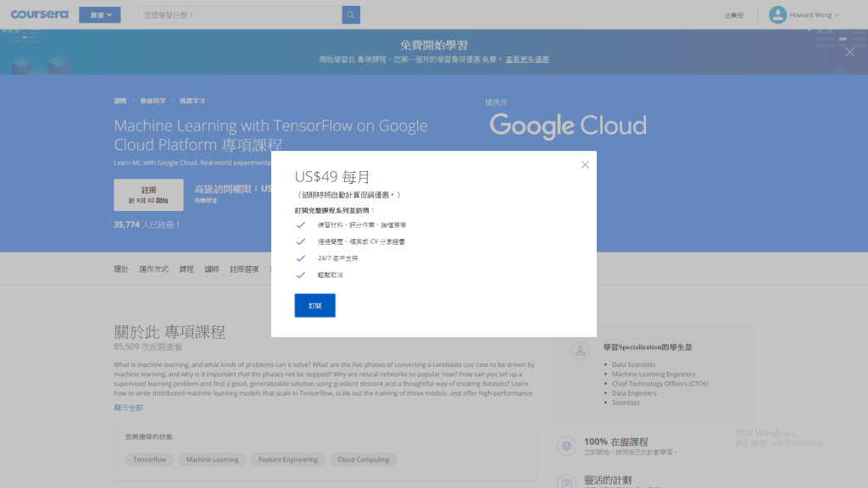
Task: Click the search magnifier button
Action: [351, 15]
